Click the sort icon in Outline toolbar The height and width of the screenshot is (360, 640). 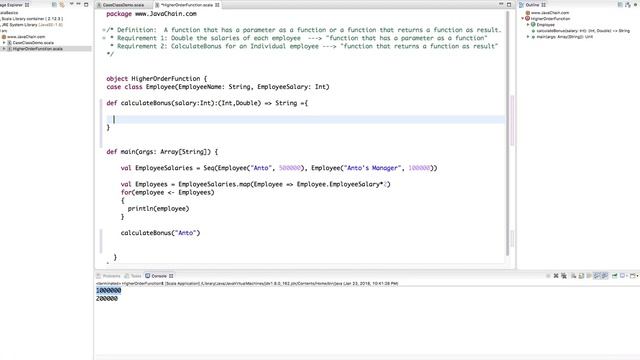click(620, 5)
